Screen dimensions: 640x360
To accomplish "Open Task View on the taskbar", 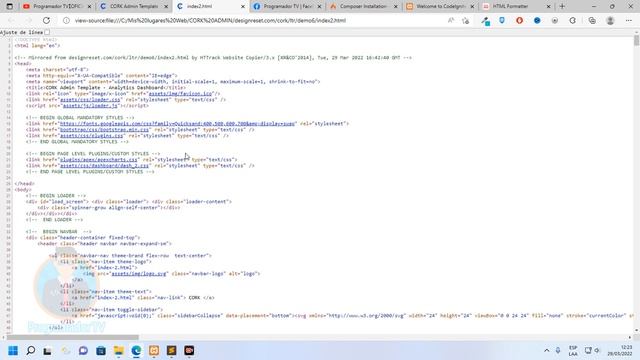I will [48, 351].
